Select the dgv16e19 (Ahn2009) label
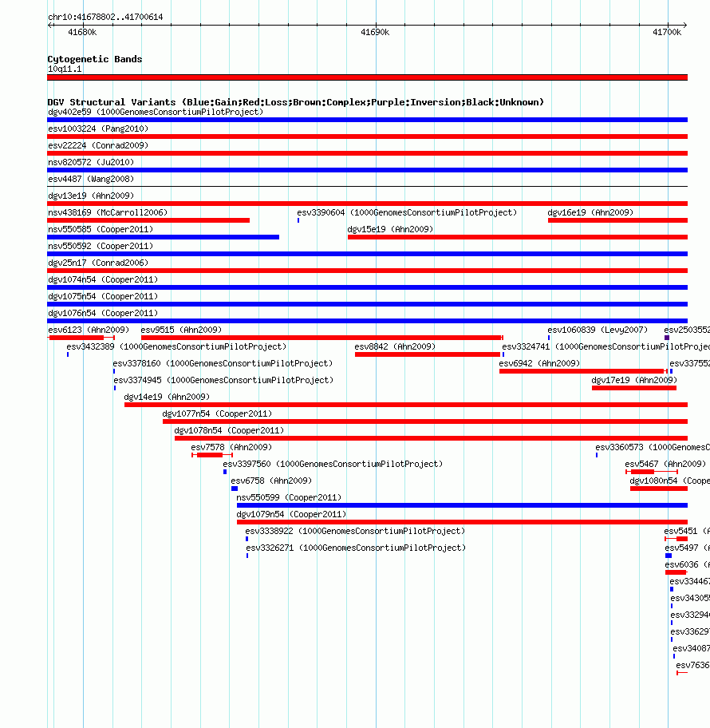This screenshot has height=728, width=710. [x=590, y=212]
